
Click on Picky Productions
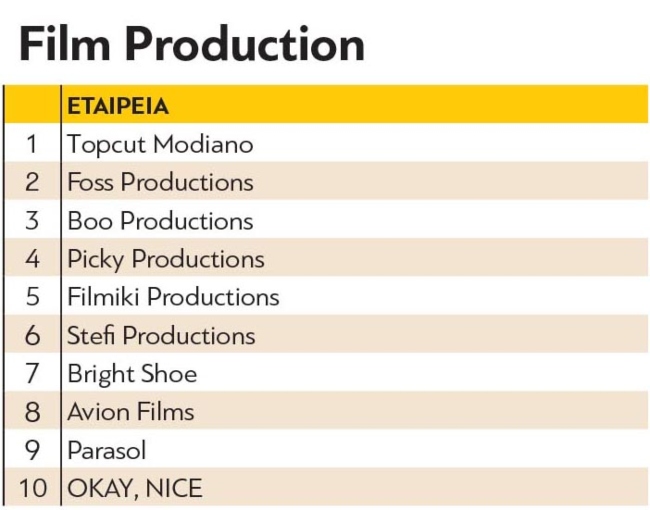click(x=166, y=259)
